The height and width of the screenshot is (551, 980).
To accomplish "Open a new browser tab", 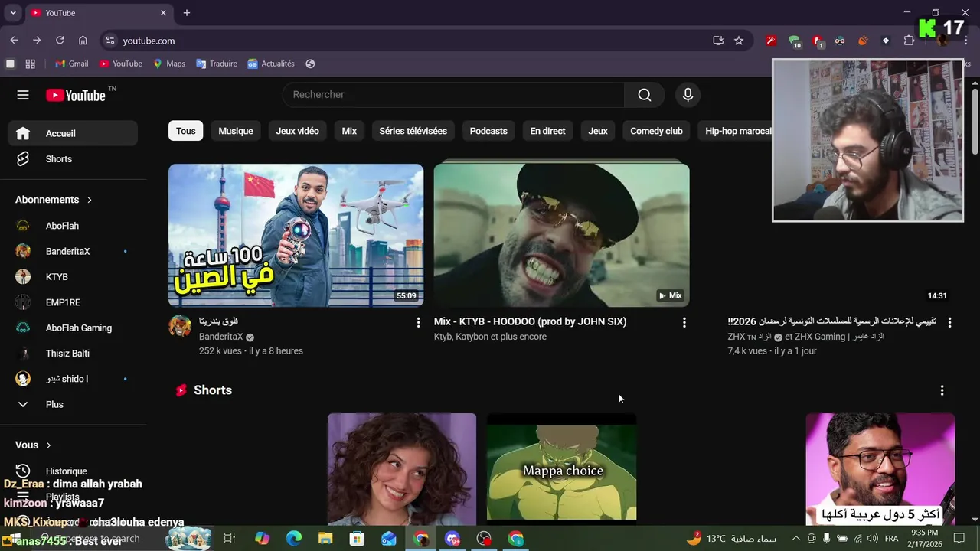I will pos(186,13).
